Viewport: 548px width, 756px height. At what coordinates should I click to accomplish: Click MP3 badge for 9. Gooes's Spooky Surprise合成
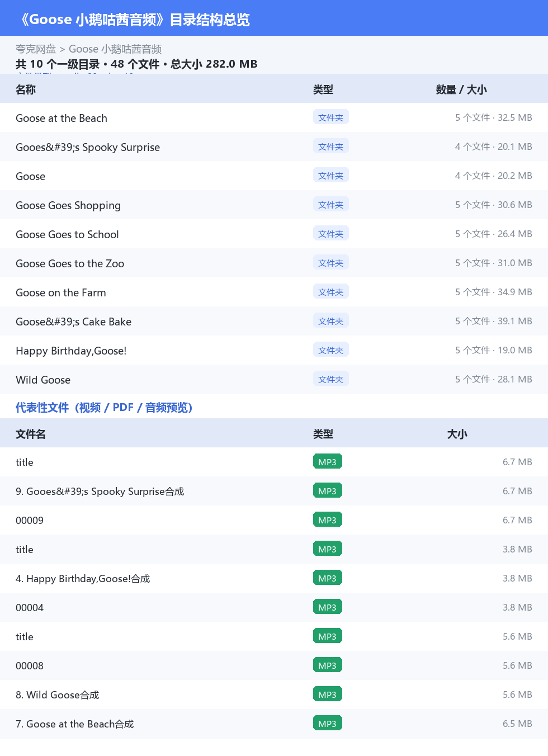328,490
